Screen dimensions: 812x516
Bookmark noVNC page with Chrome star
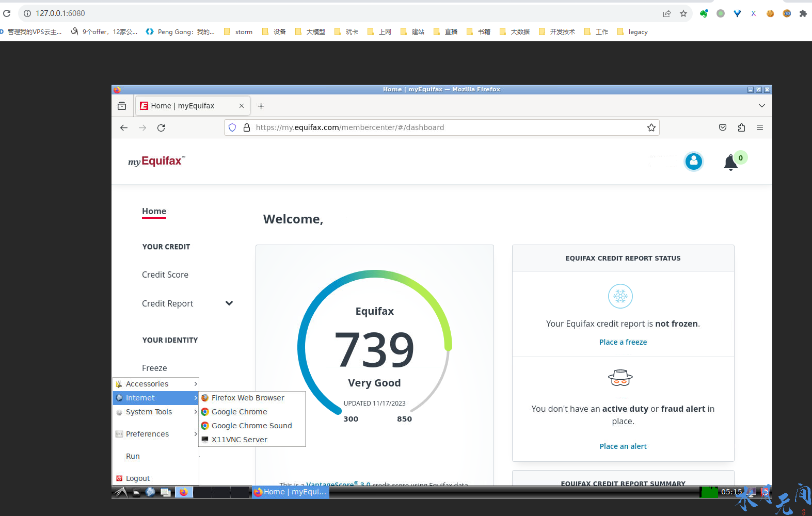tap(683, 13)
